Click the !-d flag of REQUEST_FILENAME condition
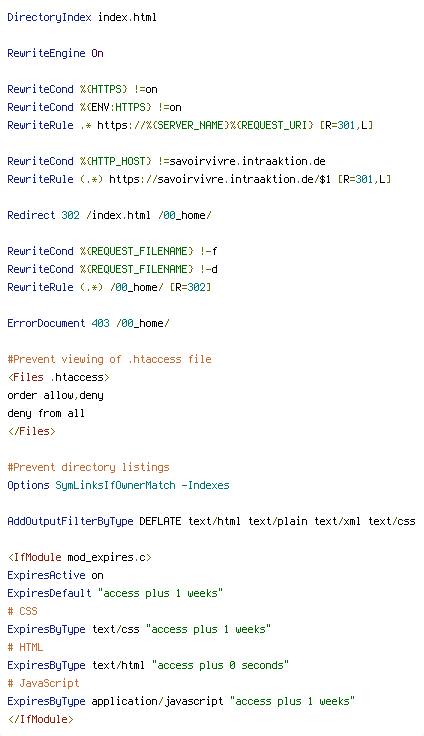The width and height of the screenshot is (424, 736). pyautogui.click(x=208, y=269)
